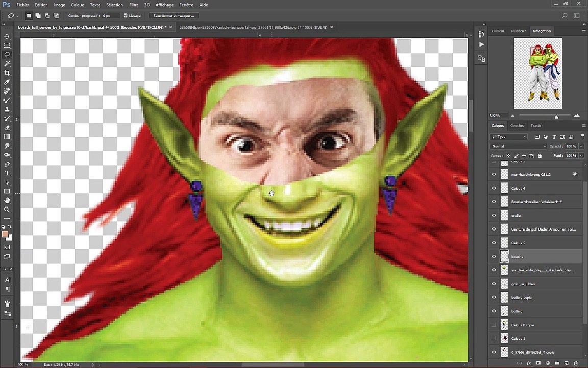Open the Calques panel options menu
Viewport: 588px width, 368px height.
point(583,126)
